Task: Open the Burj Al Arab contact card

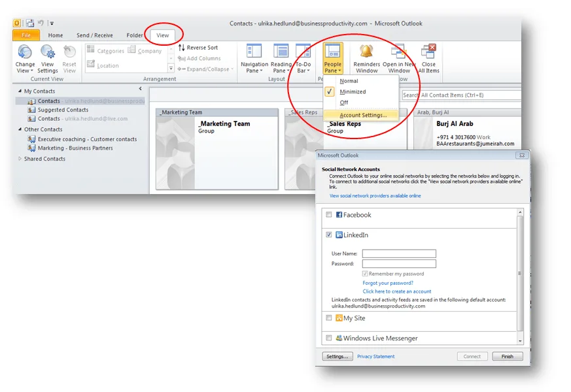Action: click(468, 129)
